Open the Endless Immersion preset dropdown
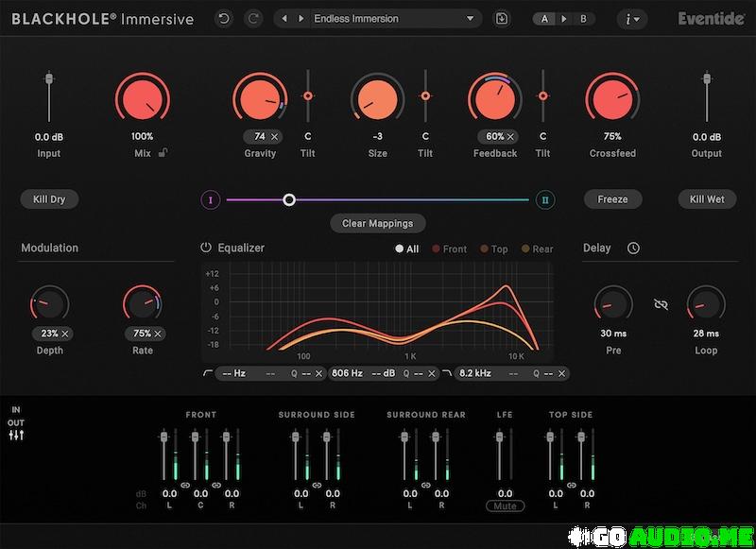 click(x=394, y=19)
